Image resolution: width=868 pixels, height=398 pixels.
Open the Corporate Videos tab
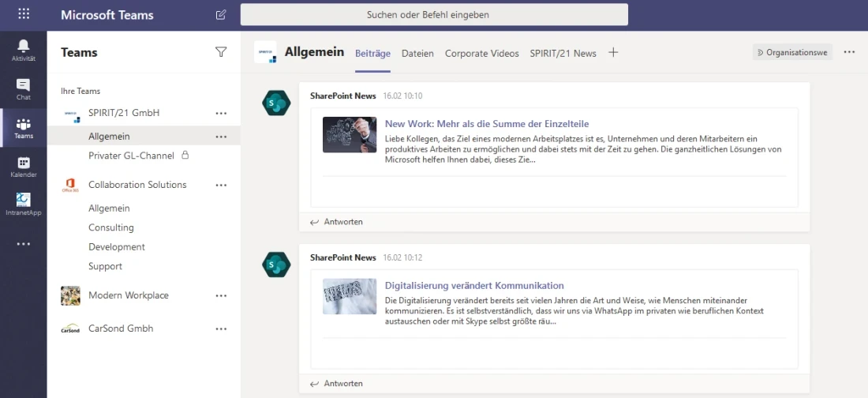coord(481,53)
